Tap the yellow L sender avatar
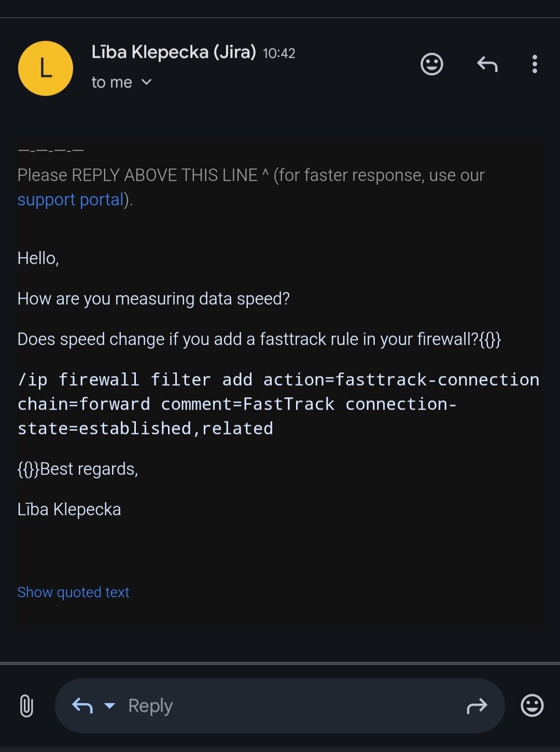The width and height of the screenshot is (560, 752). coord(46,69)
